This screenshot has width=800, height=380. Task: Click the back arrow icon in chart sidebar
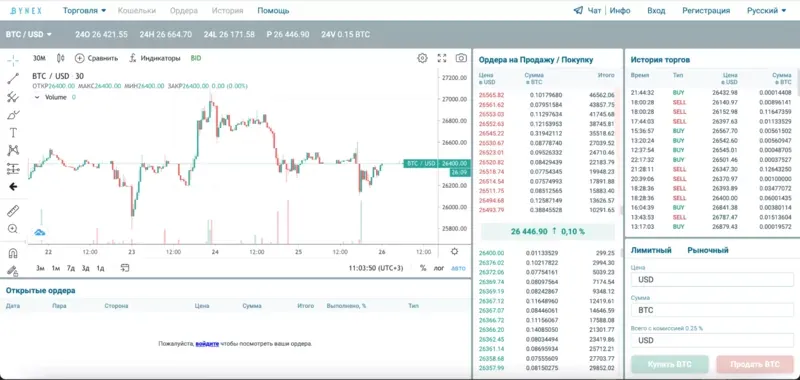(x=13, y=187)
